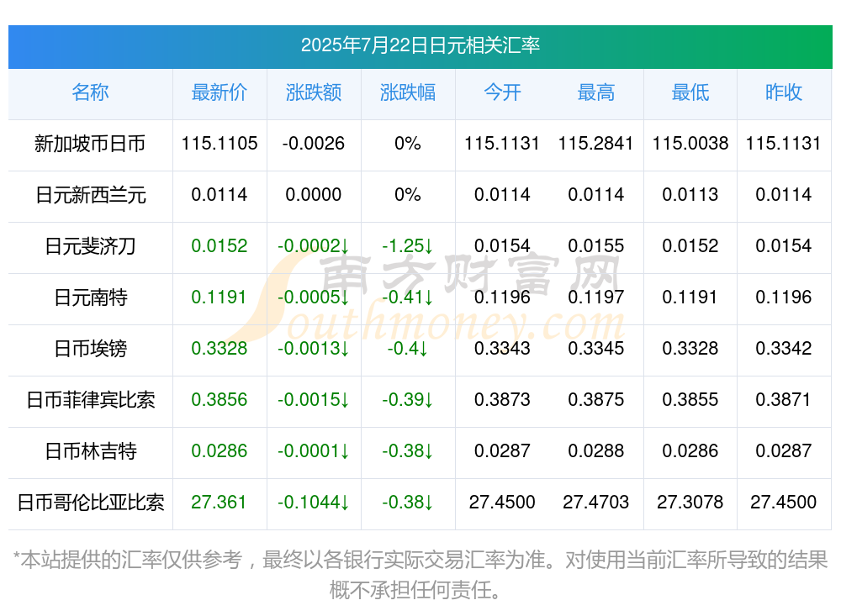841x616 pixels.
Task: Click 日元南特 highest value 0.1197
Action: point(596,297)
